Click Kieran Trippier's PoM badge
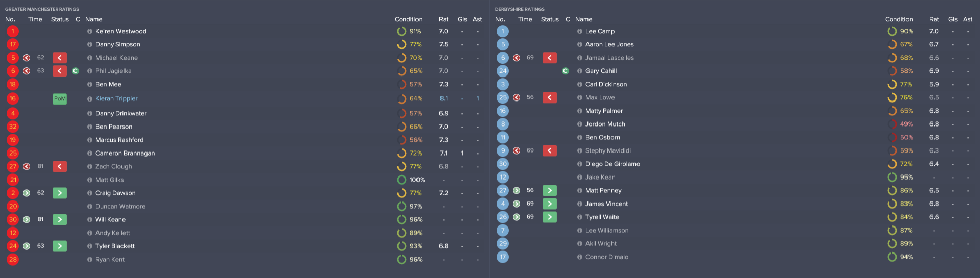980x278 pixels. point(60,98)
